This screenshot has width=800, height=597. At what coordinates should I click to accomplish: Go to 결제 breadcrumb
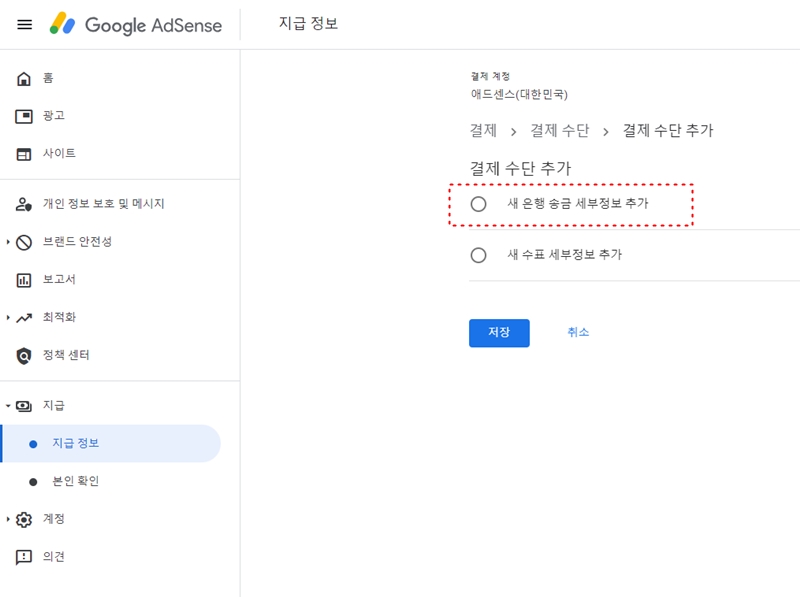pos(483,131)
